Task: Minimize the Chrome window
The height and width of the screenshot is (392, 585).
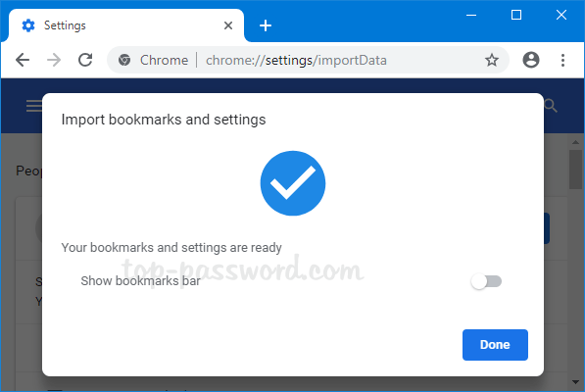Action: [x=471, y=16]
